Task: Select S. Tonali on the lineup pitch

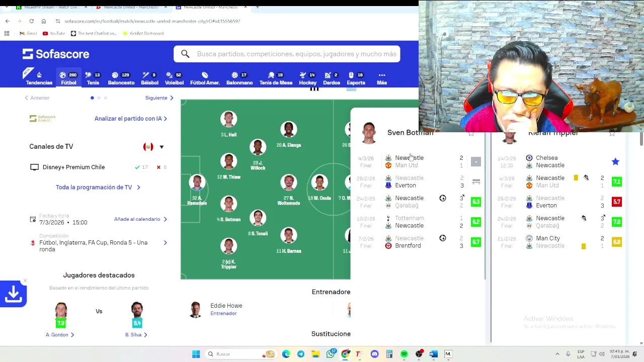Action: pyautogui.click(x=258, y=223)
